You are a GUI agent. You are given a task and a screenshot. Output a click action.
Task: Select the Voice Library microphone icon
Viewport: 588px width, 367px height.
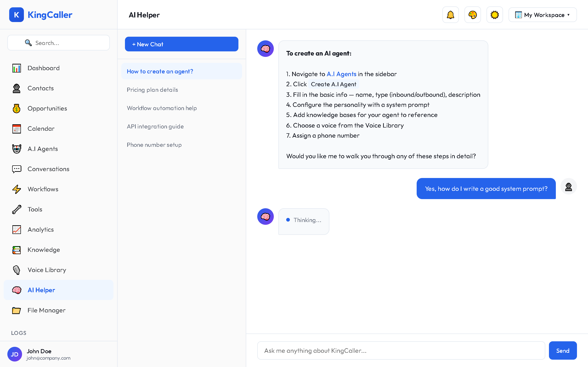point(16,270)
